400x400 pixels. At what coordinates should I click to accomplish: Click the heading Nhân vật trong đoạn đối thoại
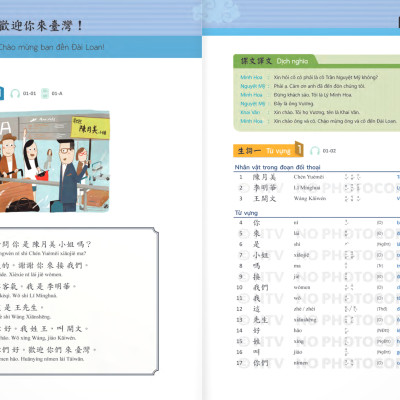pos(277,167)
